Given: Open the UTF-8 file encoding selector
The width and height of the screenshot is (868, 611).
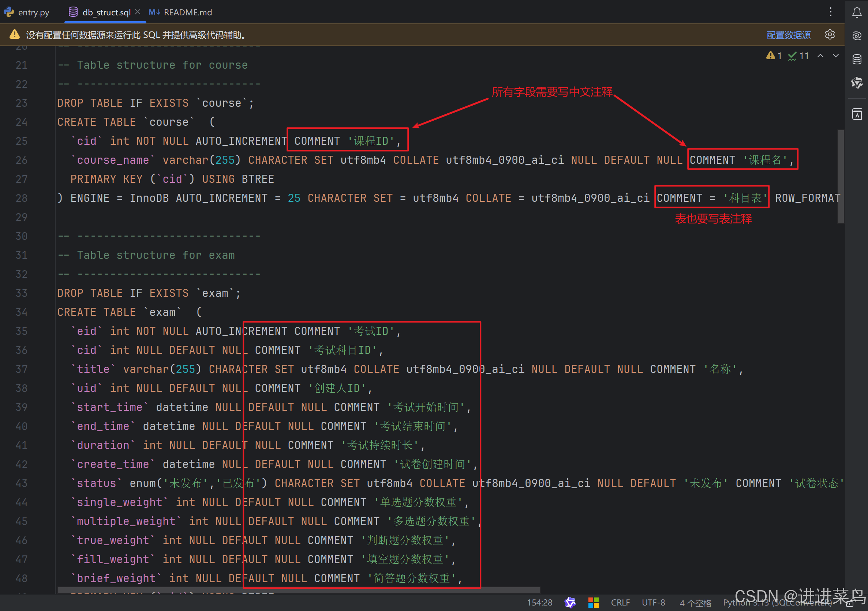Looking at the screenshot, I should [653, 602].
